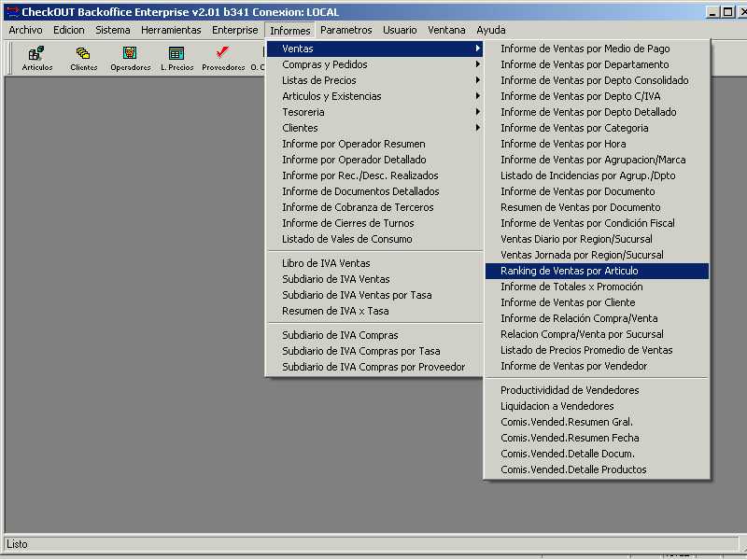Select Informe por Operador Detallado
The width and height of the screenshot is (747, 560).
pyautogui.click(x=374, y=160)
